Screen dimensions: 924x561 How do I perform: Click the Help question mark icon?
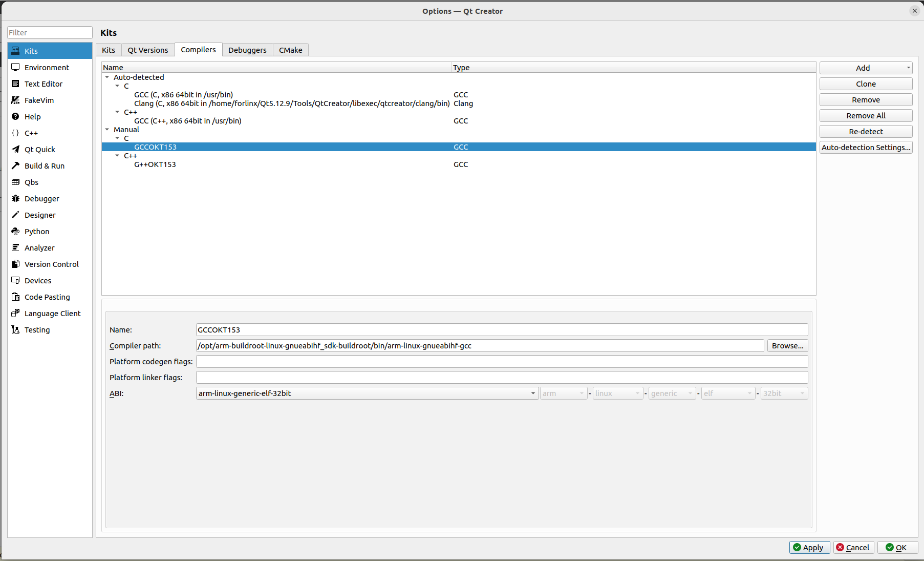tap(15, 116)
